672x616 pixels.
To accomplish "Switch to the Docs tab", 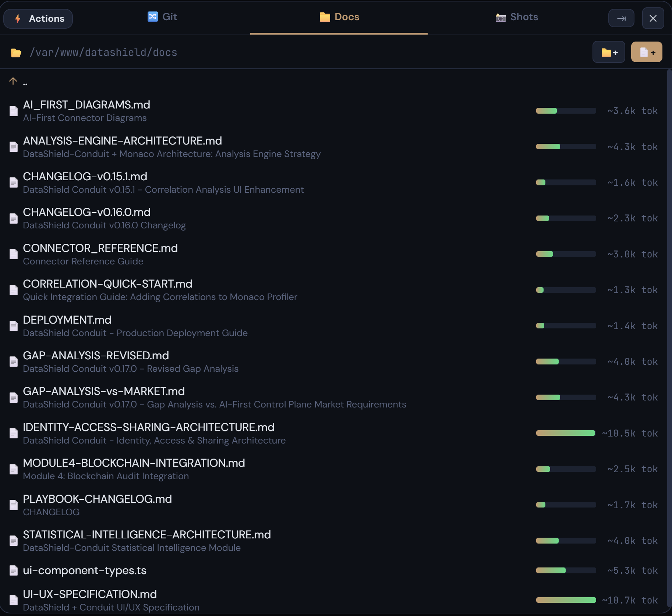I will [x=339, y=17].
